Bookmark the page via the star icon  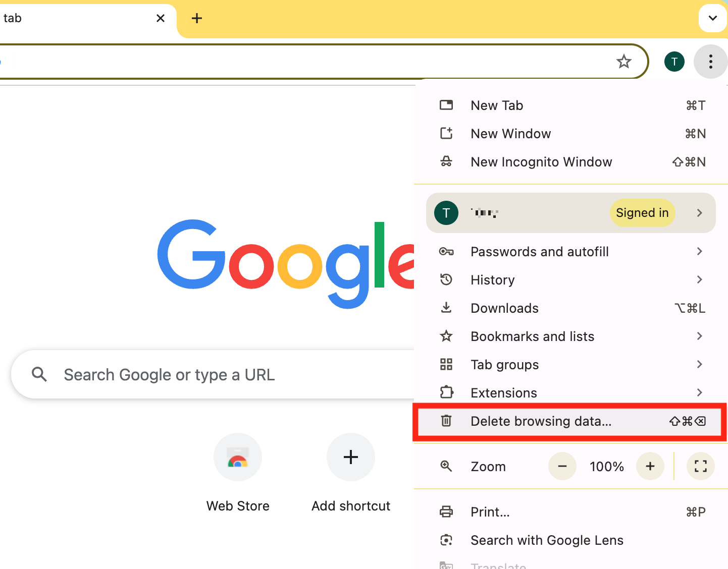click(x=624, y=61)
